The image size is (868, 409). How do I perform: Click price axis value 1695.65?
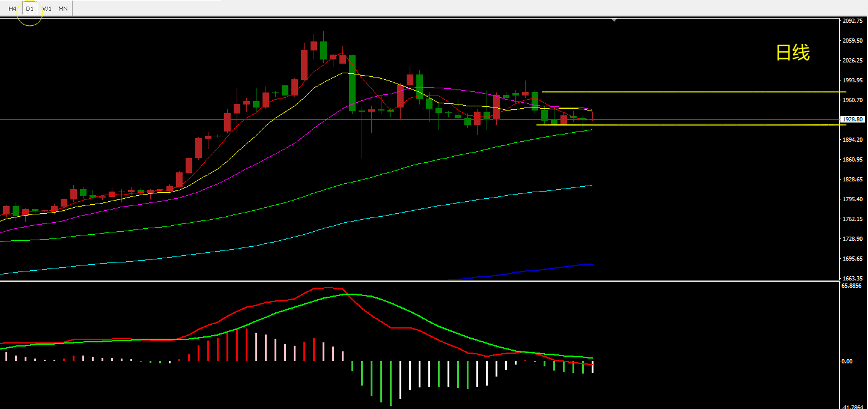click(x=853, y=258)
